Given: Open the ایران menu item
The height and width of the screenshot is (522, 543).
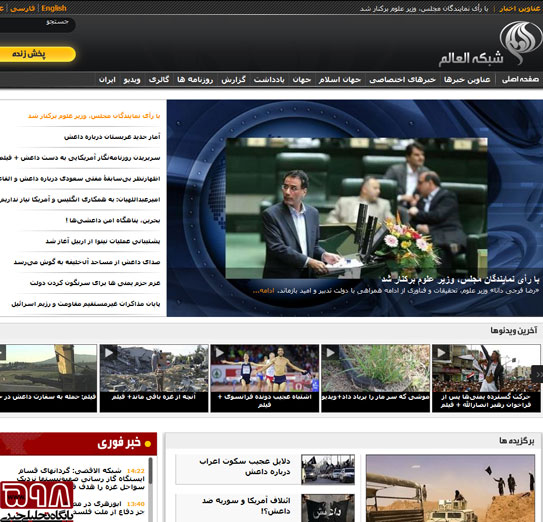Looking at the screenshot, I should click(x=107, y=80).
